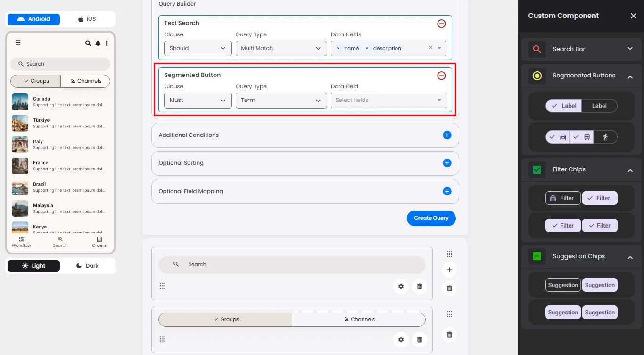This screenshot has height=355, width=644.
Task: Open Orders tab in phone bottom navigation
Action: pyautogui.click(x=99, y=242)
